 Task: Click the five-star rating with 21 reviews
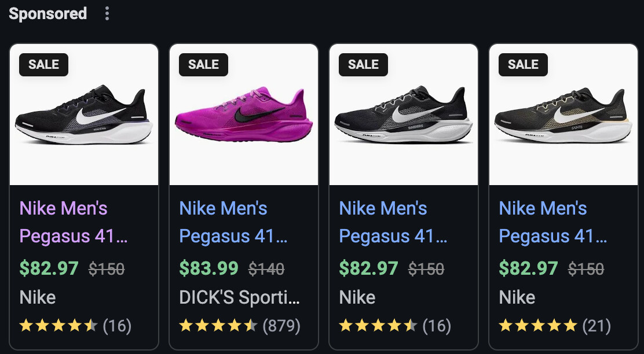coord(554,326)
